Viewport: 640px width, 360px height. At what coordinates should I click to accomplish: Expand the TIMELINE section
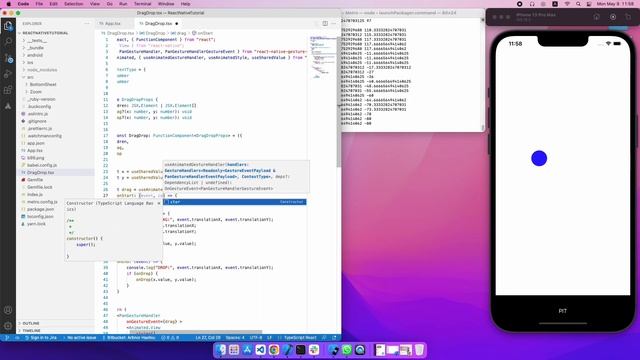31,331
